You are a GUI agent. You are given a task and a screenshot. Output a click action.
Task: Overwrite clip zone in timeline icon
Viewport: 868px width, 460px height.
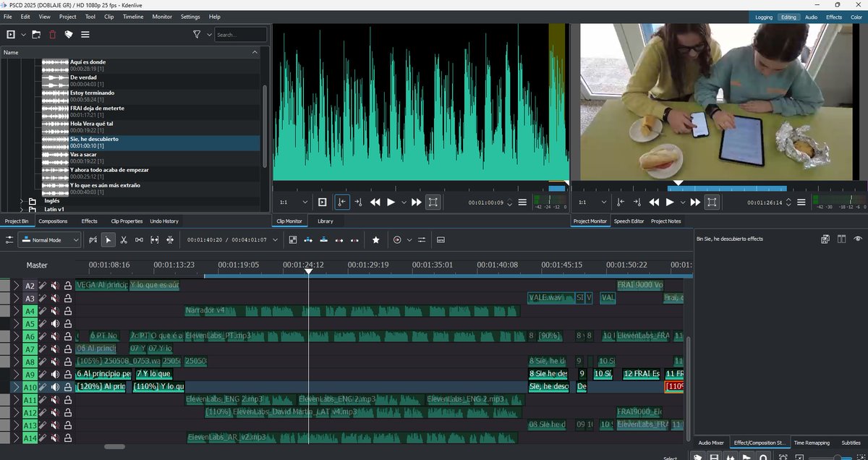323,239
